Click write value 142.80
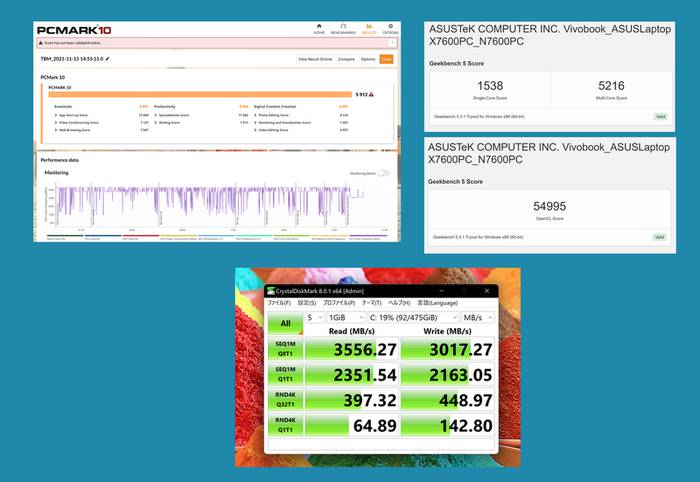 coord(466,426)
